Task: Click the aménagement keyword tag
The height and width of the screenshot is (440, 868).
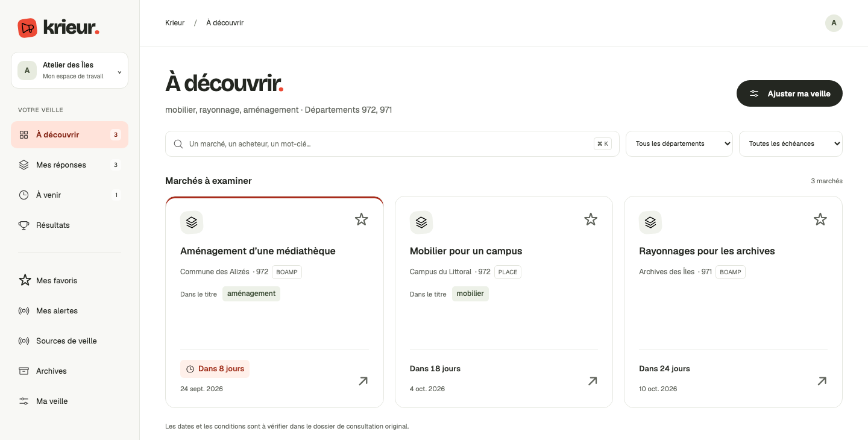Action: tap(251, 294)
